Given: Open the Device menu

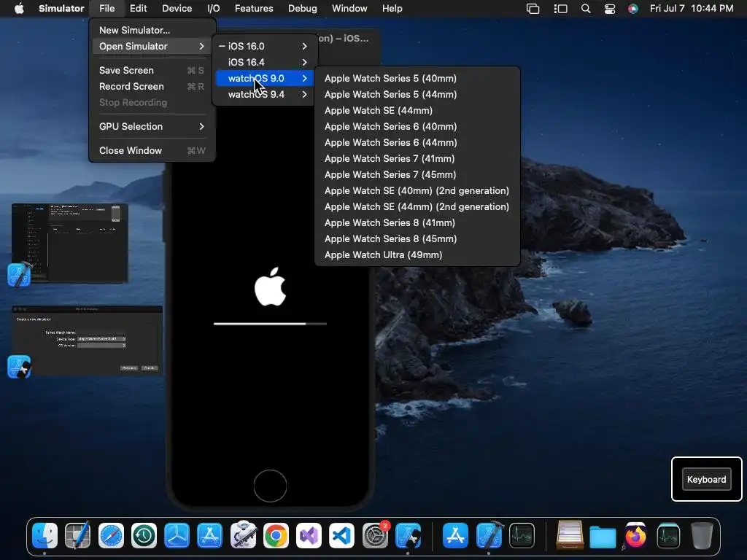Looking at the screenshot, I should [x=177, y=9].
